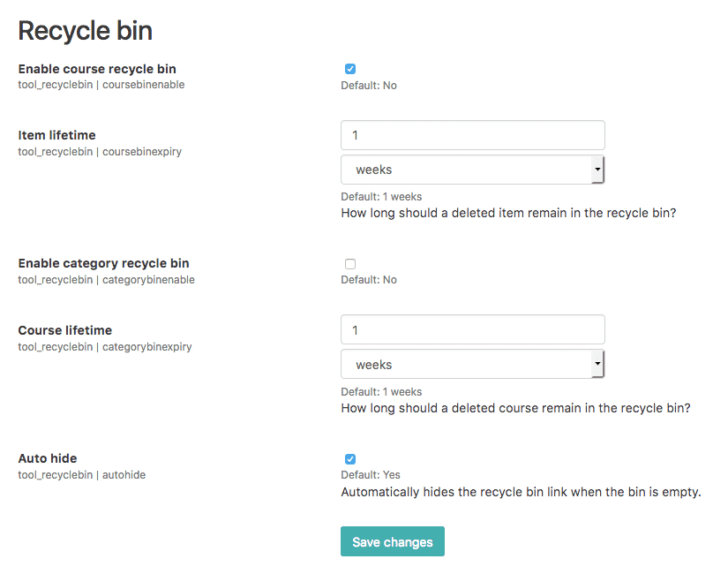
Task: Click the Recycle bin page heading
Action: pos(86,31)
